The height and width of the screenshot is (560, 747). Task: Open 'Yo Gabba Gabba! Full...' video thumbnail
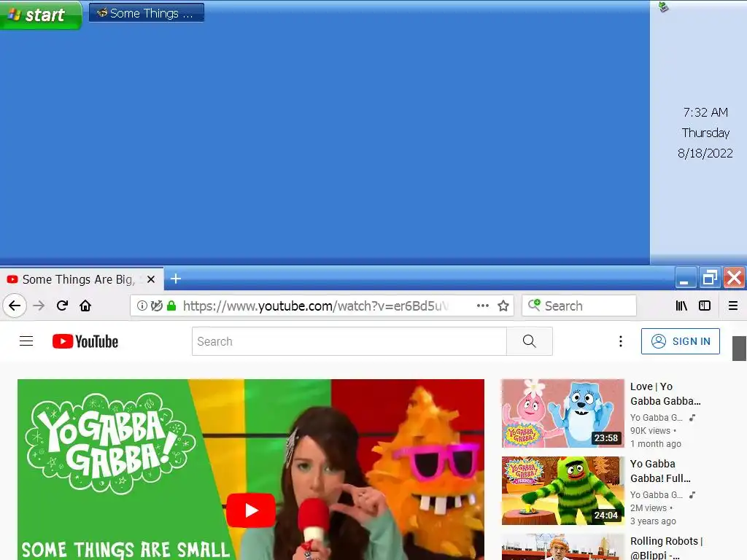562,491
